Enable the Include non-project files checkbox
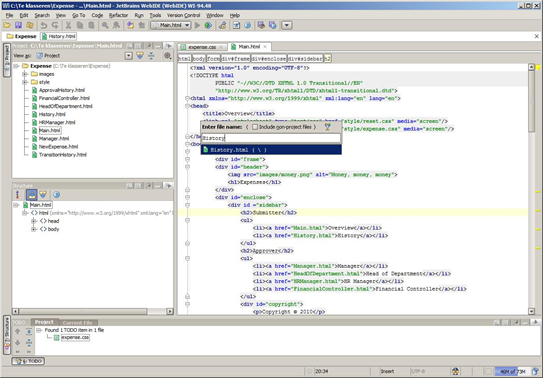Screen dimensions: 543x378 (255, 127)
